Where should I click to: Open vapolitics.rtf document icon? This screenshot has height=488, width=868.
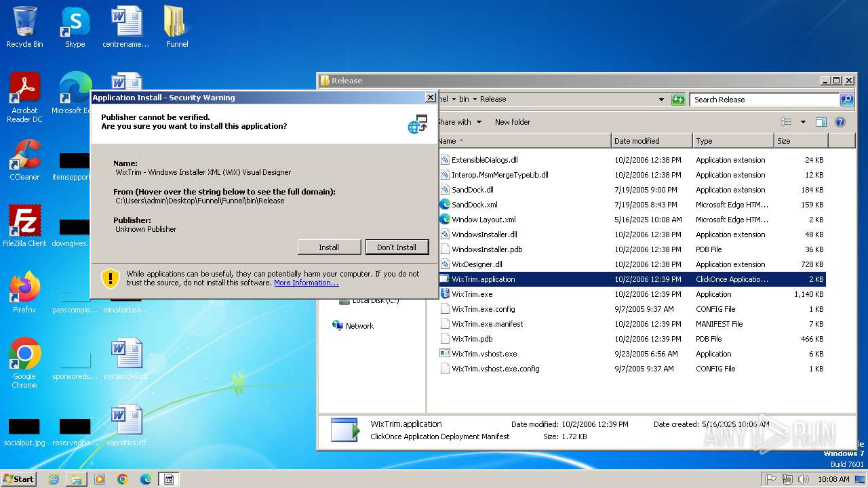coord(126,426)
